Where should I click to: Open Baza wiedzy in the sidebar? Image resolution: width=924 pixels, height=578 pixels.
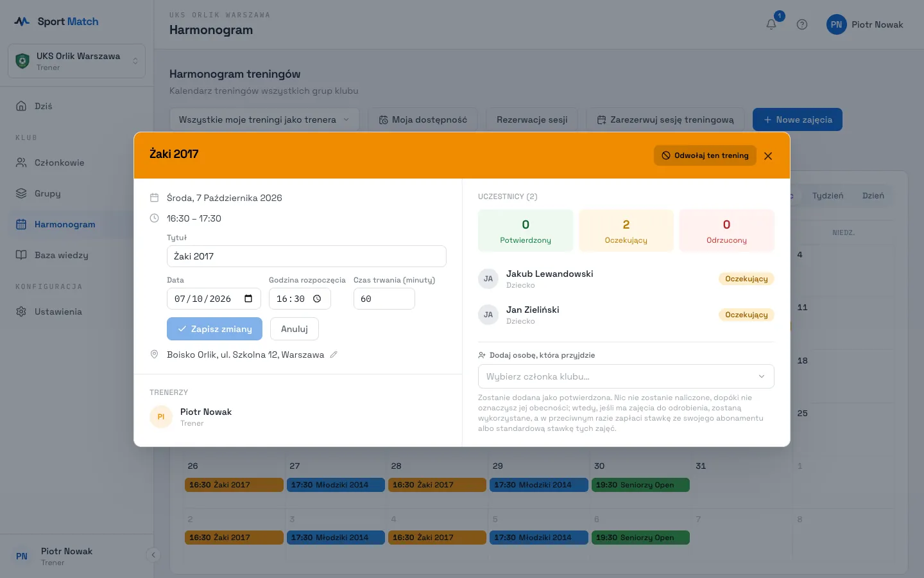pos(77,255)
